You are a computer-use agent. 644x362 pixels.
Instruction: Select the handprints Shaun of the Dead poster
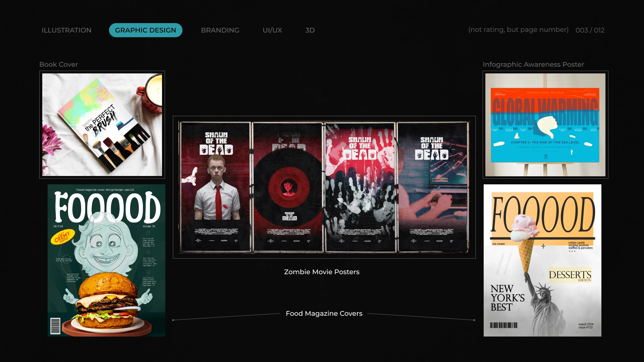(361, 187)
